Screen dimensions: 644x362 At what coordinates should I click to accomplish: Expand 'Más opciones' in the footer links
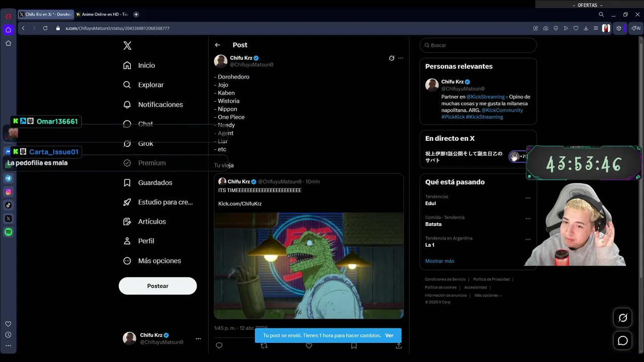[488, 296]
